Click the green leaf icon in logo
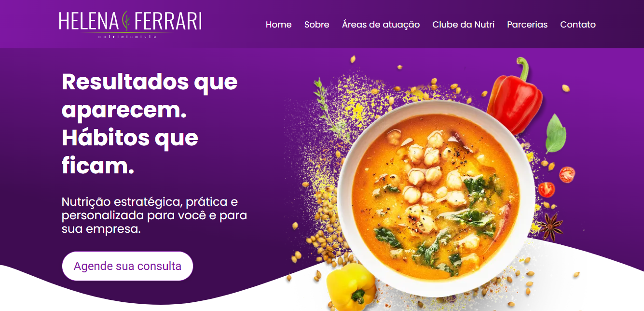 click(127, 21)
